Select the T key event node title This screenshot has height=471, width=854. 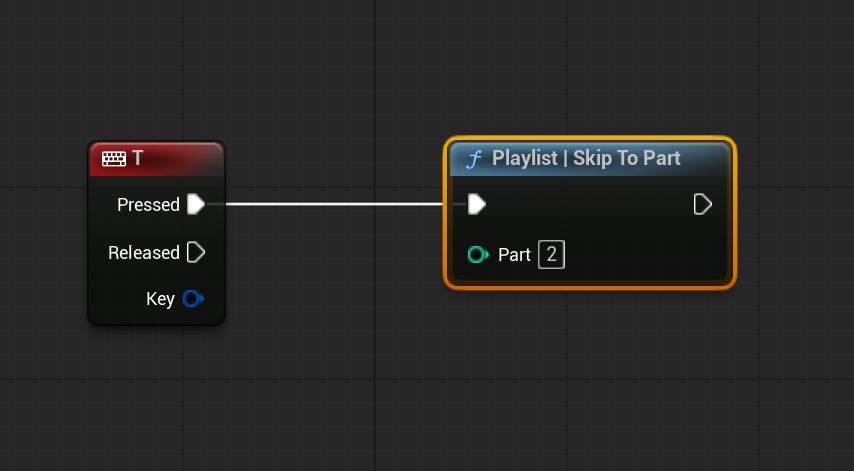[x=137, y=159]
